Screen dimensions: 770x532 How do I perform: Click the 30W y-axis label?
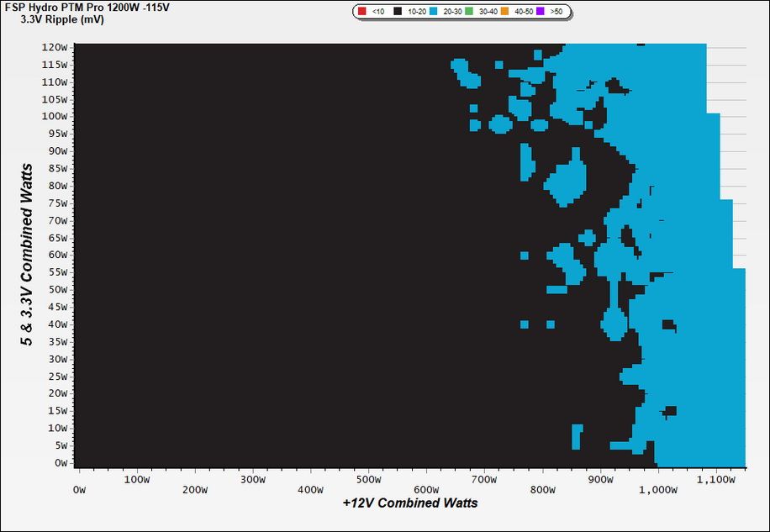click(x=57, y=359)
